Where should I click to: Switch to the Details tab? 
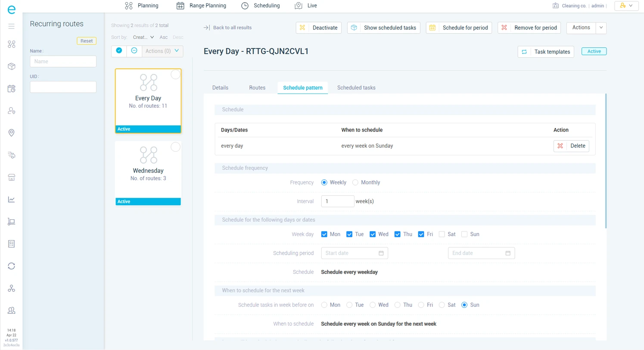(x=220, y=87)
